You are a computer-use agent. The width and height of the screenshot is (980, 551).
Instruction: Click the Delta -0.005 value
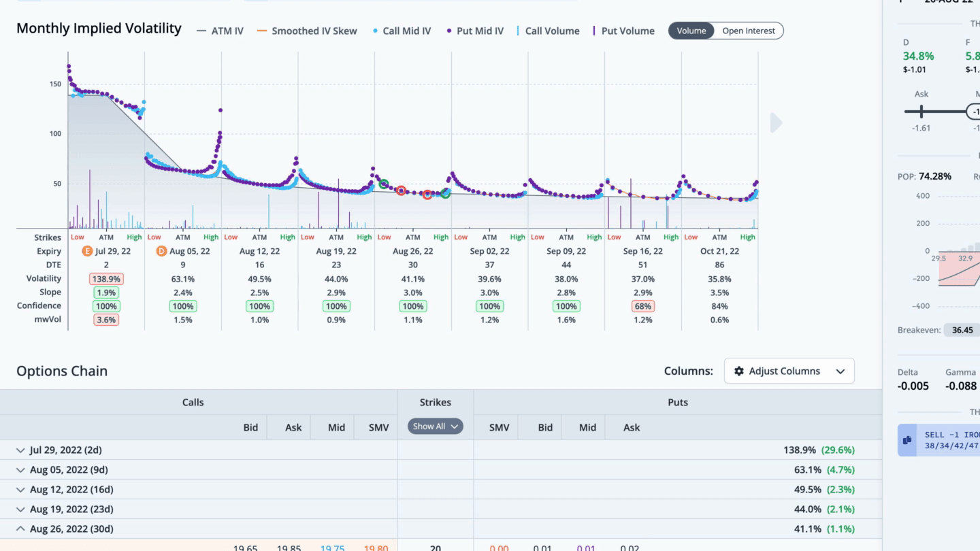[x=913, y=386]
